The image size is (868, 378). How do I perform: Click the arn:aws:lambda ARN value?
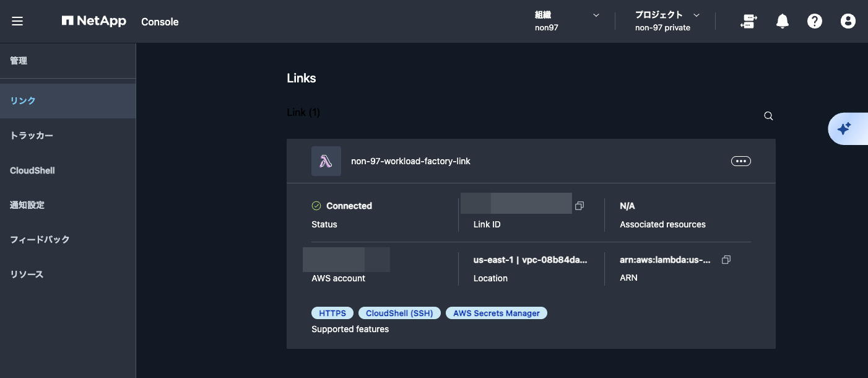pos(666,260)
